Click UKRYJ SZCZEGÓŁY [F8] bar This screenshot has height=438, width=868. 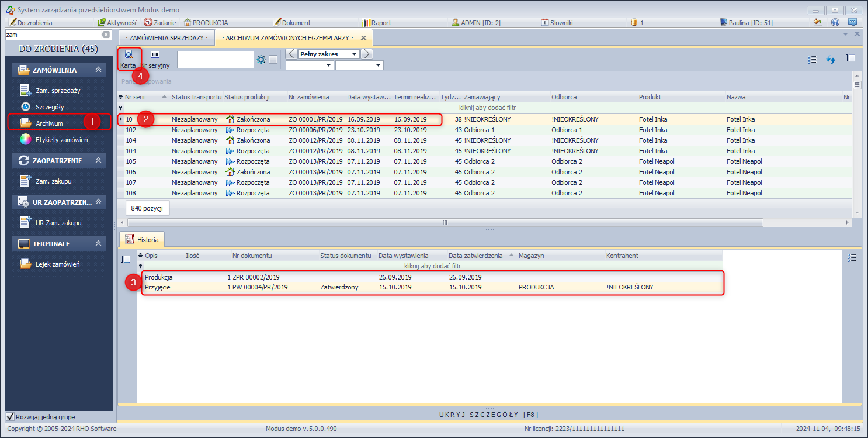(x=489, y=415)
